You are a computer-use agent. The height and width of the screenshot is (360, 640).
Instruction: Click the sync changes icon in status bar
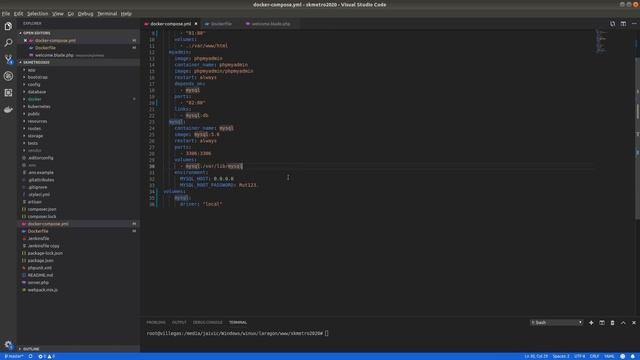click(30, 356)
